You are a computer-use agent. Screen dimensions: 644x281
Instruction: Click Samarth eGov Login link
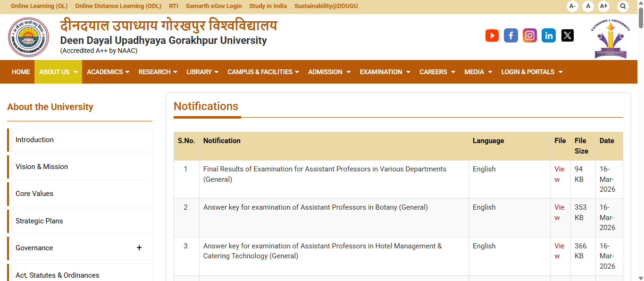pos(213,6)
